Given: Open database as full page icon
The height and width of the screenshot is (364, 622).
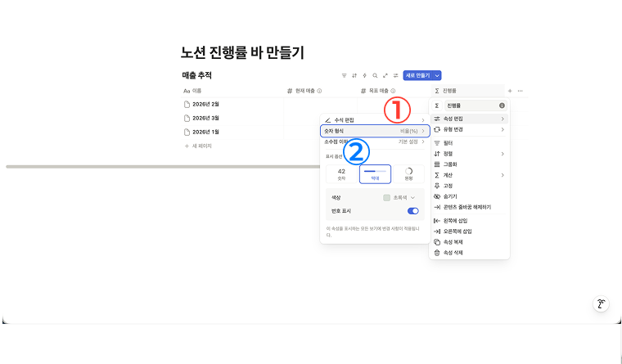Looking at the screenshot, I should [x=385, y=75].
